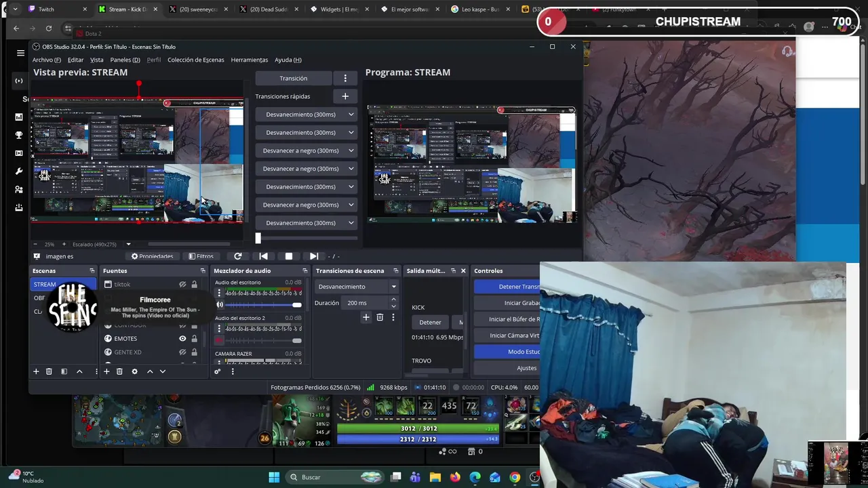Open scene transition Desvanecimiento combo box
The image size is (868, 488).
click(x=357, y=287)
